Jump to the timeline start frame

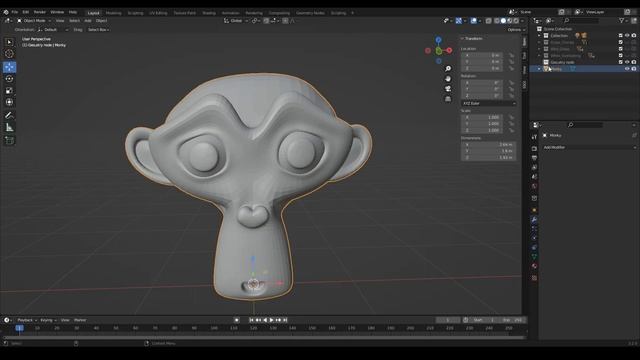pos(251,320)
